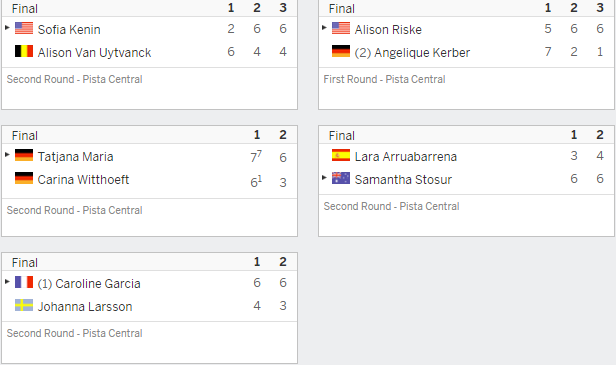Click the Spanish flag beside Lara Arruabarrena
This screenshot has width=616, height=365.
pyautogui.click(x=341, y=155)
